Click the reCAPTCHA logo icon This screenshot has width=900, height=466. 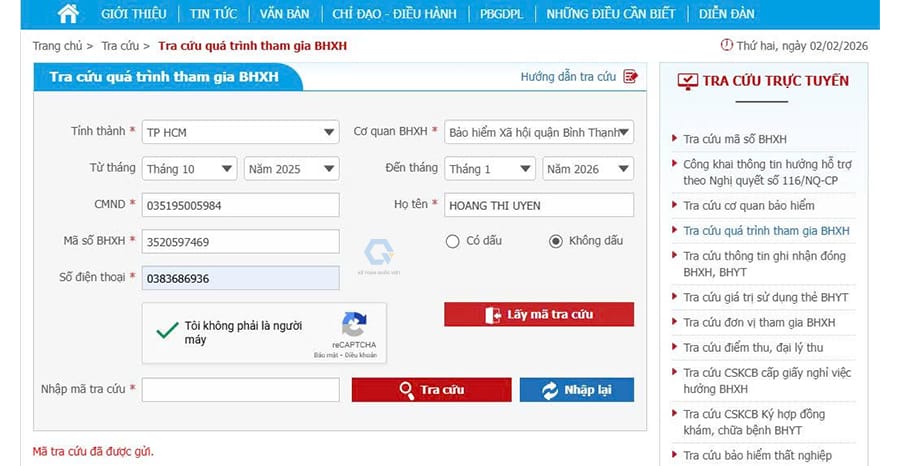(354, 324)
